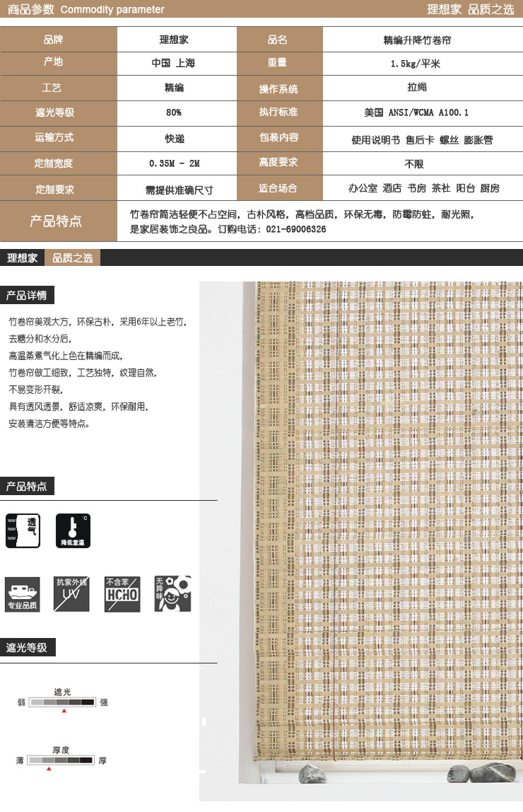Click the 专业品质 quality icon
The width and height of the screenshot is (523, 812).
point(23,593)
